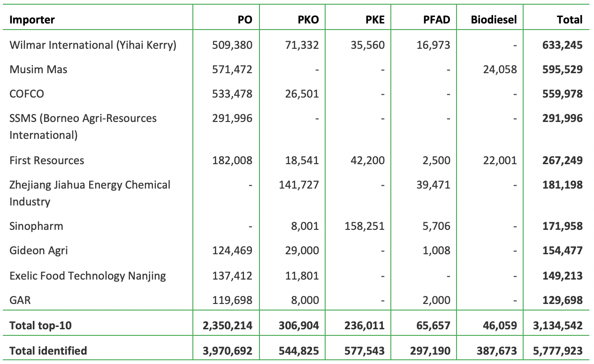Click the Total top-10 row label
Viewport: 594px width, 364px height.
tap(40, 325)
